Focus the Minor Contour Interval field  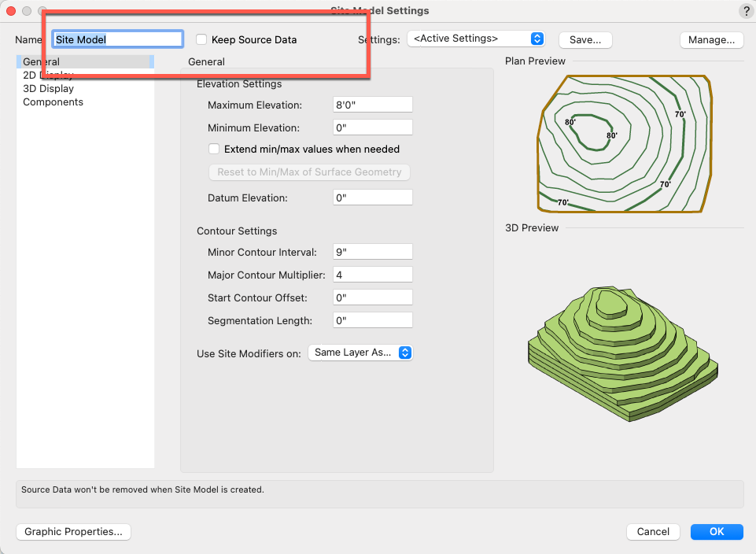point(373,252)
